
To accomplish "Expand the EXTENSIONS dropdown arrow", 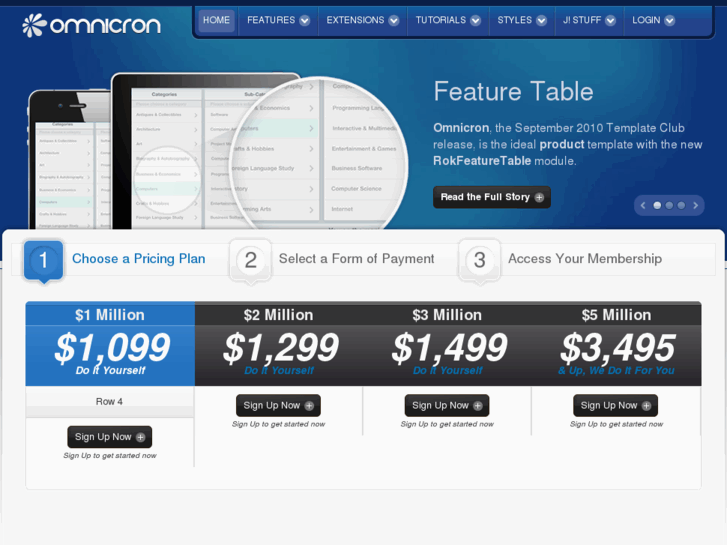I will pos(394,20).
